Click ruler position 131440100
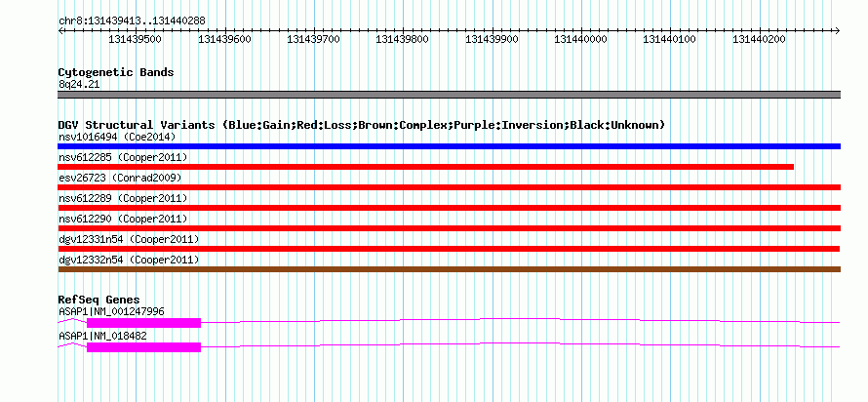 coord(670,39)
